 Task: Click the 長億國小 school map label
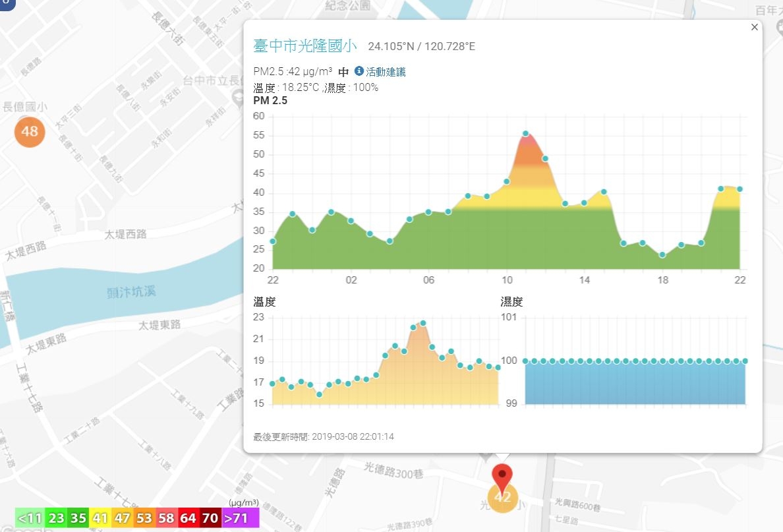click(x=25, y=107)
